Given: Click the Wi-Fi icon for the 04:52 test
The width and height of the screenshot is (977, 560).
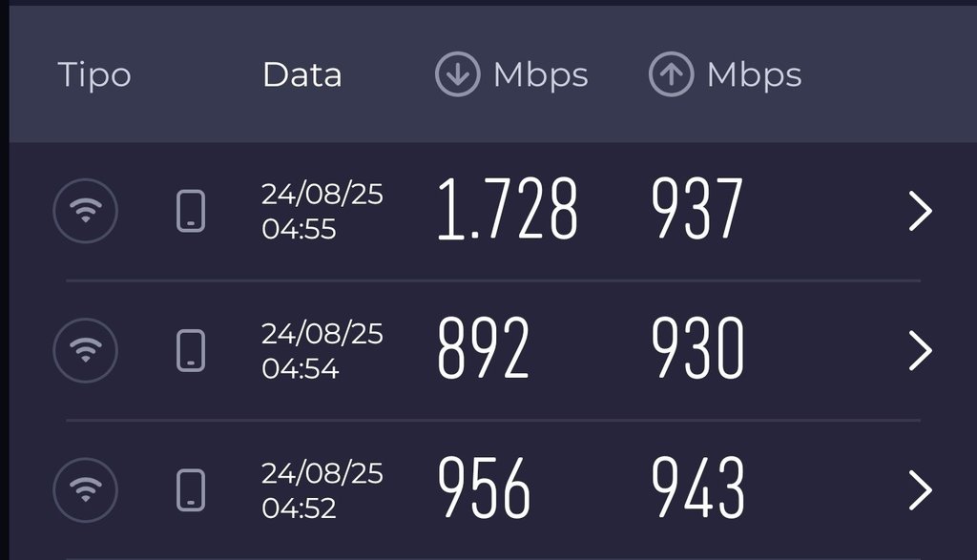Looking at the screenshot, I should point(85,489).
